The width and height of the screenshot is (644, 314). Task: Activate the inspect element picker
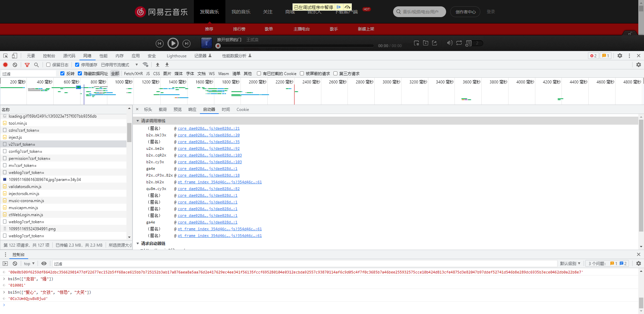pos(6,56)
